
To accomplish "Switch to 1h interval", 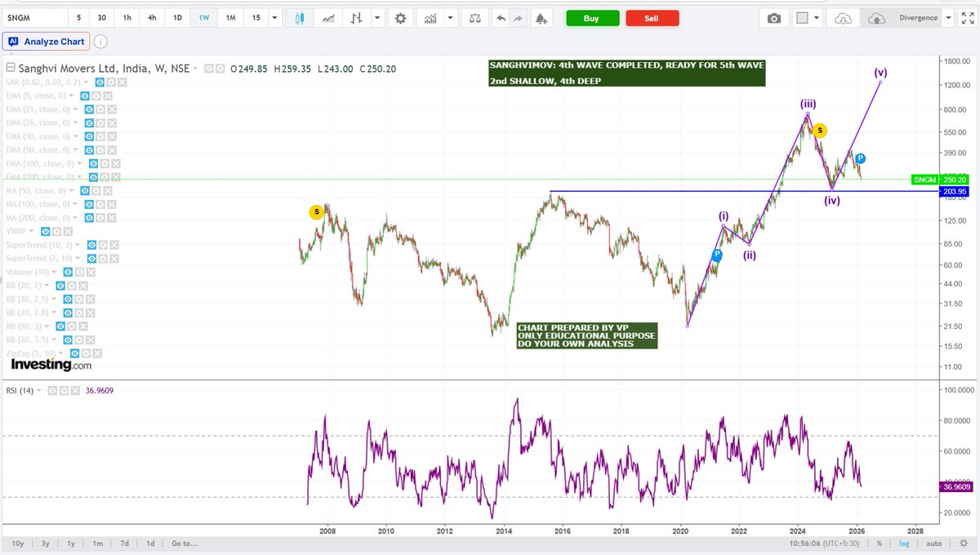I will pyautogui.click(x=127, y=18).
